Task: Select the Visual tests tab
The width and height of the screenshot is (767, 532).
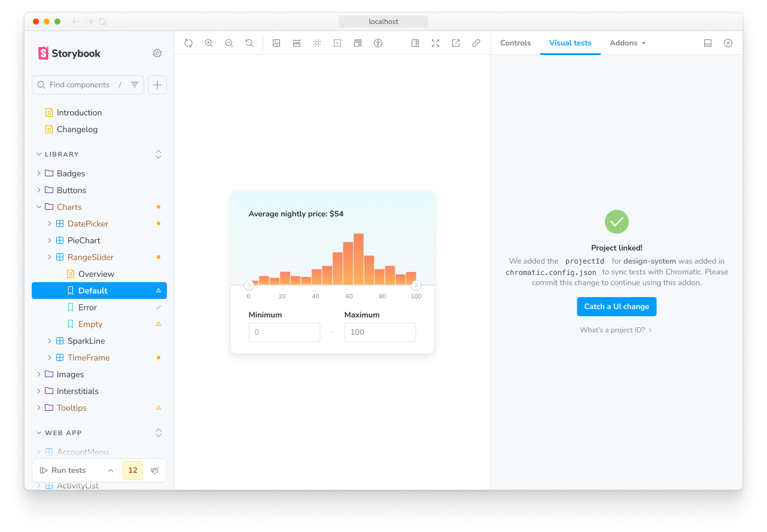Action: (x=570, y=42)
